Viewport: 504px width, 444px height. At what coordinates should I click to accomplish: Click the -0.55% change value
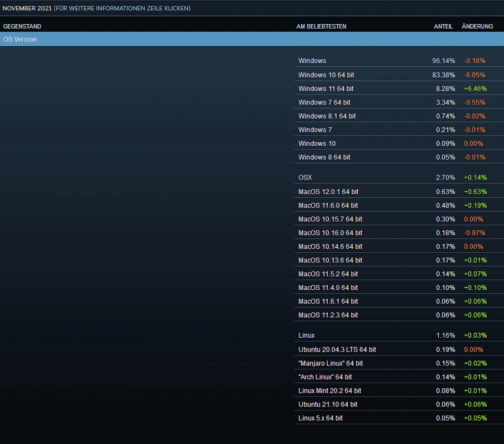click(x=474, y=102)
